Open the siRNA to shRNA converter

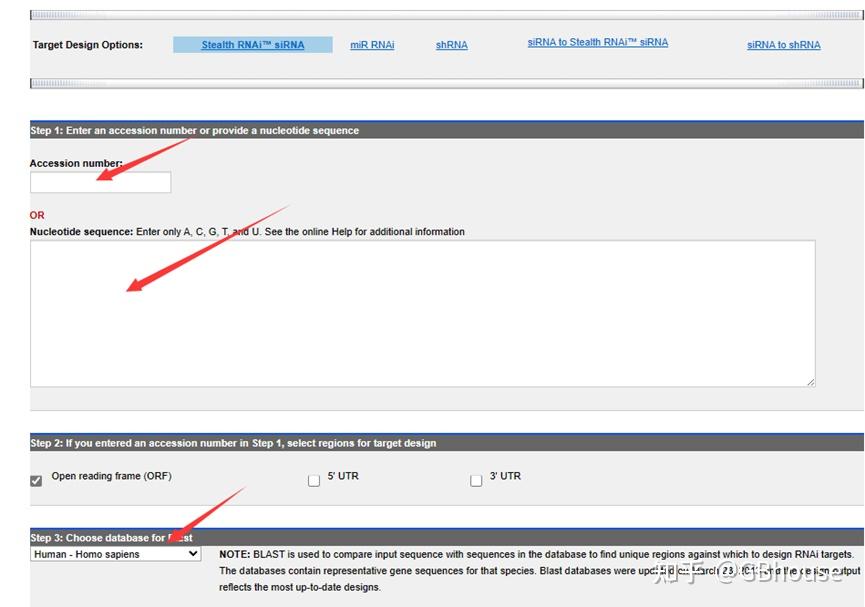pos(783,45)
